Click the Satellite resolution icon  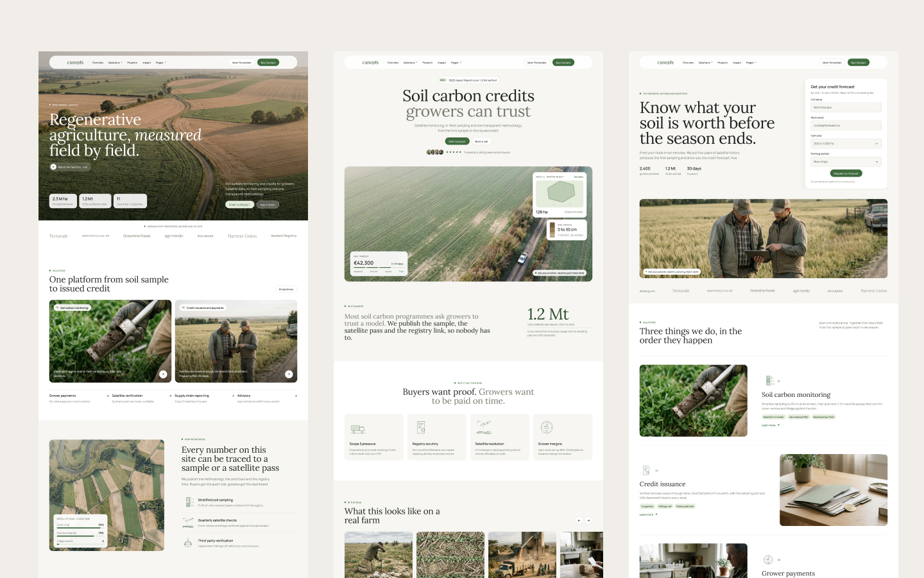pos(484,427)
